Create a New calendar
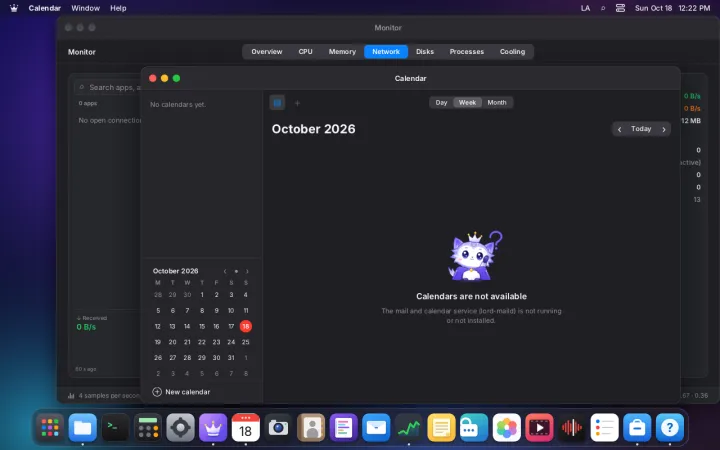The height and width of the screenshot is (450, 720). (x=181, y=392)
